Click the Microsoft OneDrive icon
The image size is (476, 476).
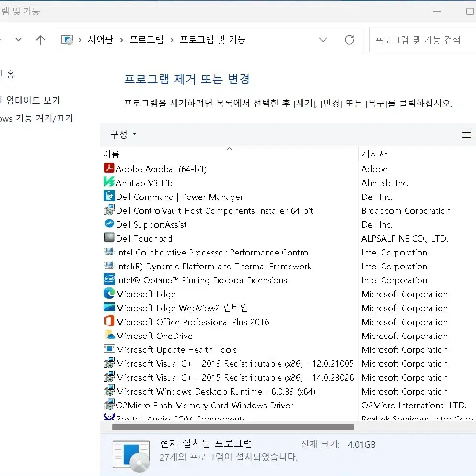click(109, 335)
